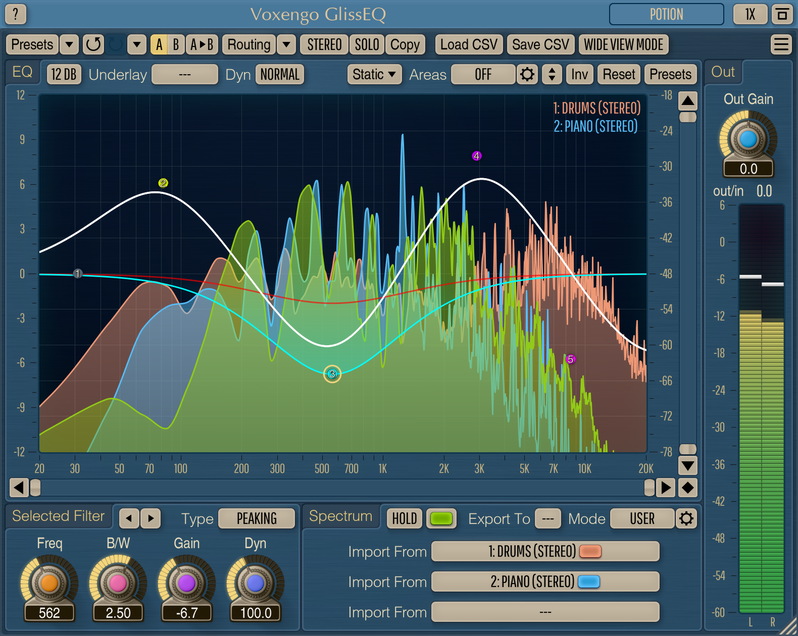The width and height of the screenshot is (798, 636).
Task: Click the window mode icon beside 1X
Action: click(782, 14)
